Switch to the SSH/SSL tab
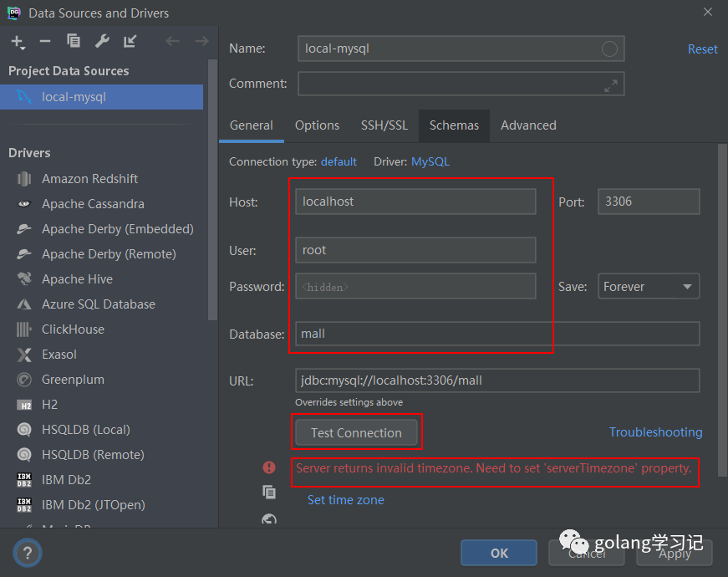This screenshot has height=577, width=728. coord(384,126)
